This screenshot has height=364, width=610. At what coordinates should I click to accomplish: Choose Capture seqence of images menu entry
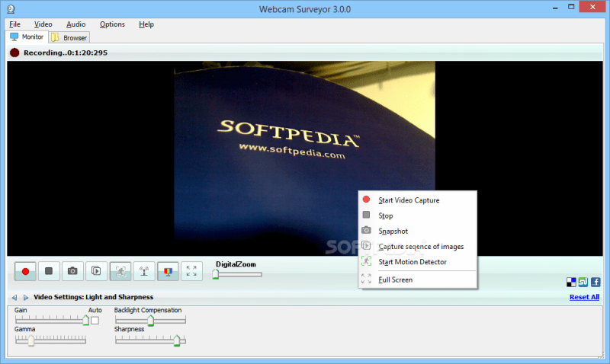(417, 246)
